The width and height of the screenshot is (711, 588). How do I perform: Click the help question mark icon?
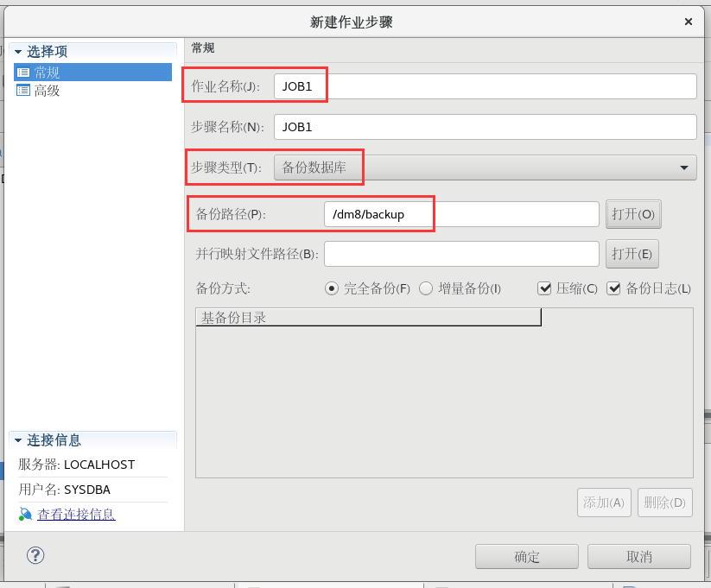35,555
